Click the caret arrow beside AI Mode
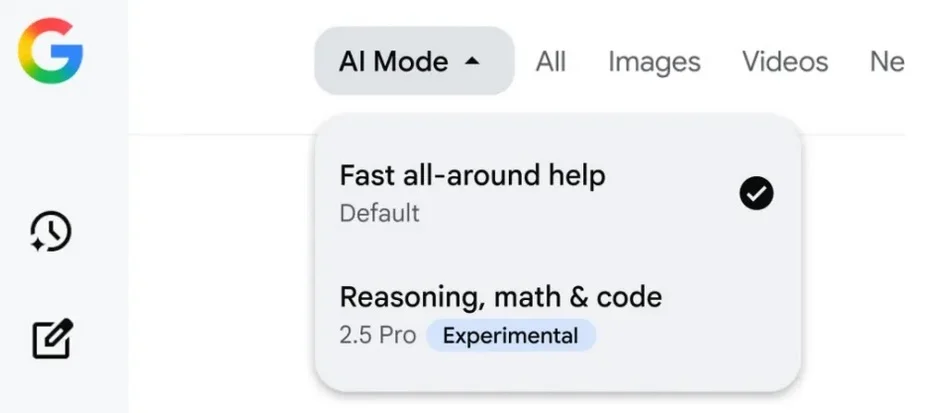Image resolution: width=952 pixels, height=413 pixels. coord(473,62)
